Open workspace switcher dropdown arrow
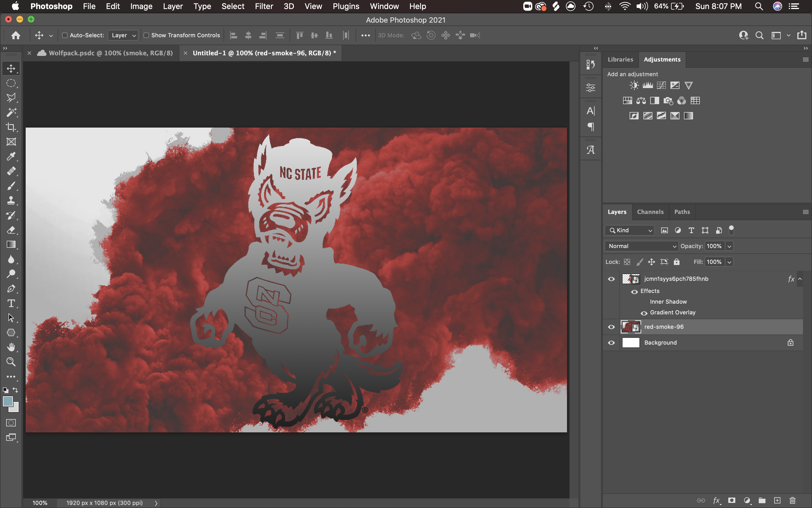Screen dimensions: 812x508 click(789, 35)
